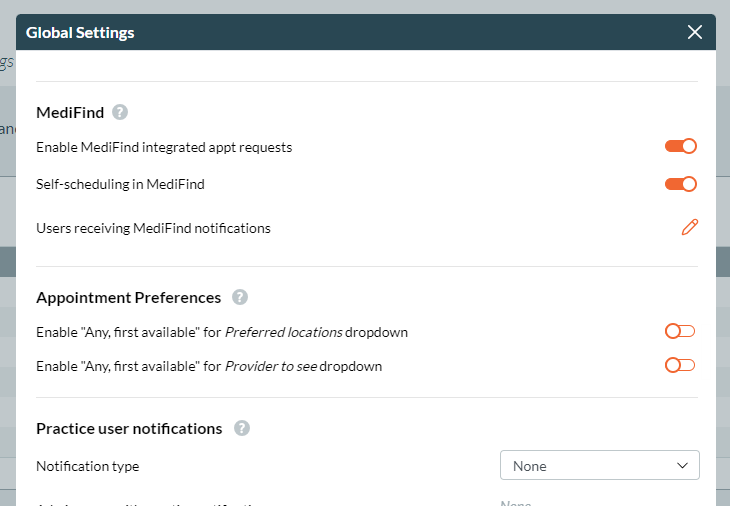Edit users receiving MediFind notifications via pencil
730x506 pixels.
coord(689,228)
